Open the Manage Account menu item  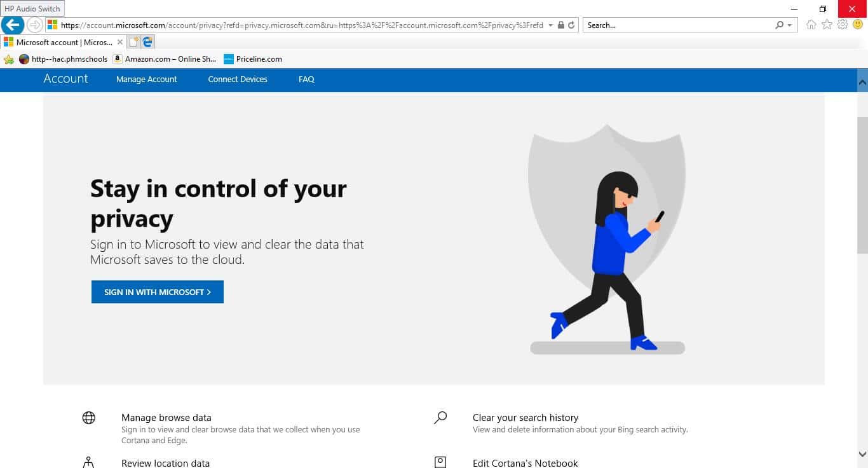[x=146, y=79]
